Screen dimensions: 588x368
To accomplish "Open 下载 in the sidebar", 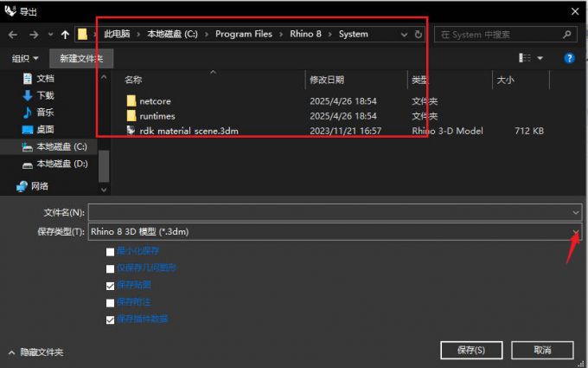I will [x=45, y=95].
